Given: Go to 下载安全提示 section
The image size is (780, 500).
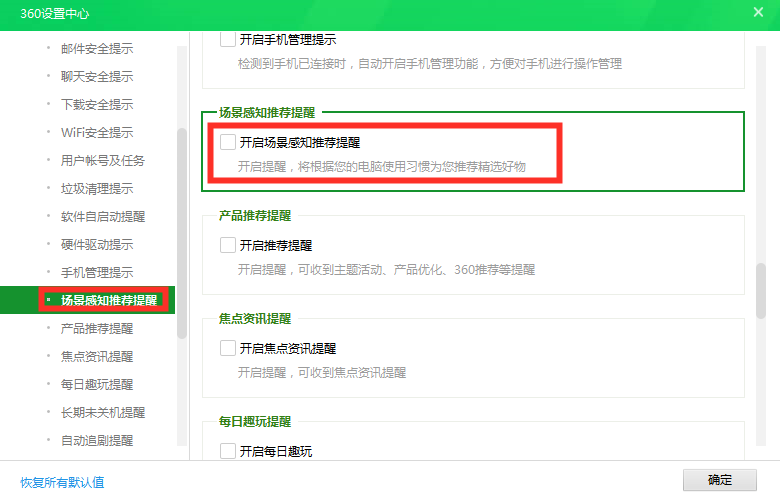Looking at the screenshot, I should pos(97,104).
